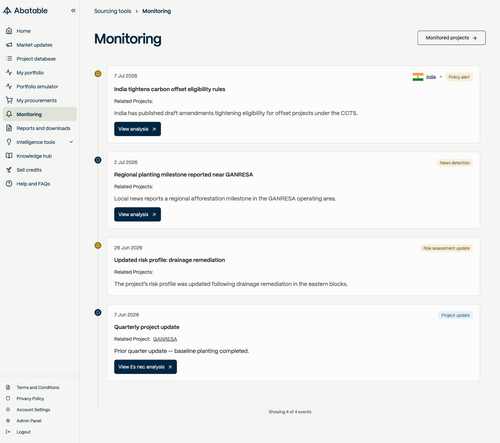Screen dimensions: 500x443
Task: Open Account Settings at sidebar bottom
Action: 33,410
